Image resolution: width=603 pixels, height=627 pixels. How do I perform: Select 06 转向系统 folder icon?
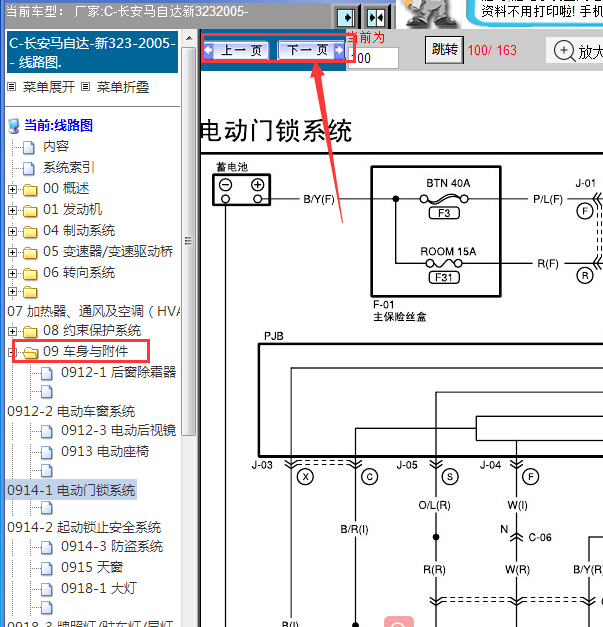click(30, 273)
